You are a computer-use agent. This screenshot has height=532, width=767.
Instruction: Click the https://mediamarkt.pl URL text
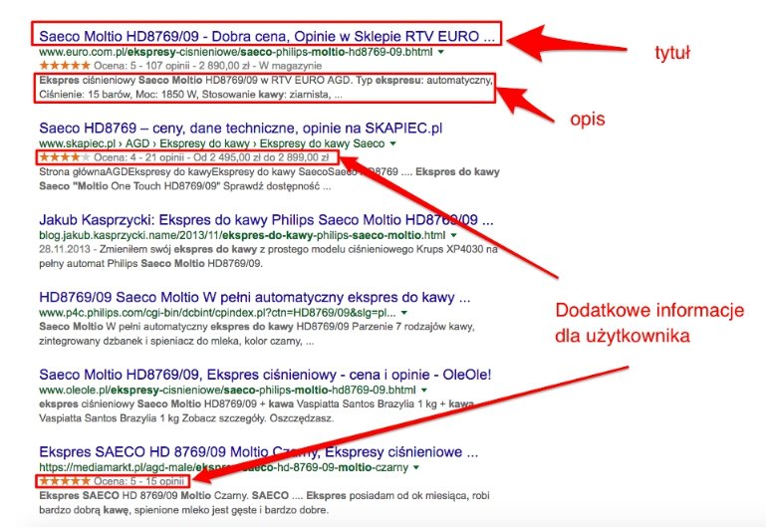coord(223,467)
